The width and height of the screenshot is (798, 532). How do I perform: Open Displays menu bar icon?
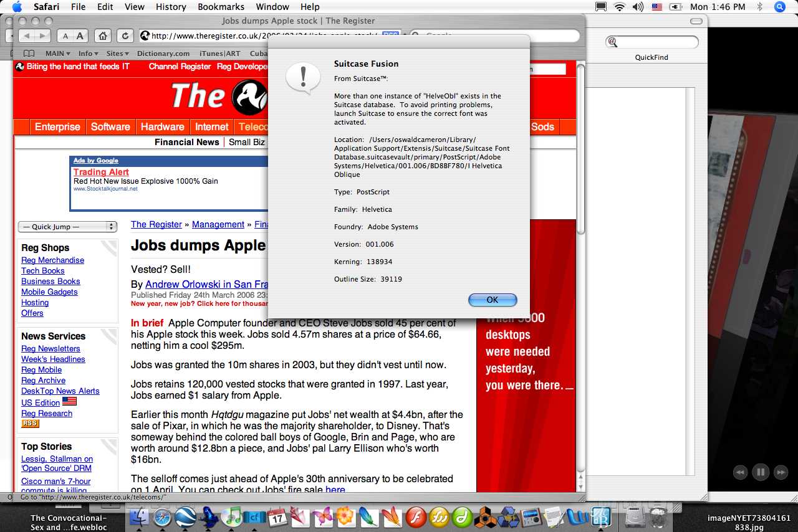click(x=601, y=7)
